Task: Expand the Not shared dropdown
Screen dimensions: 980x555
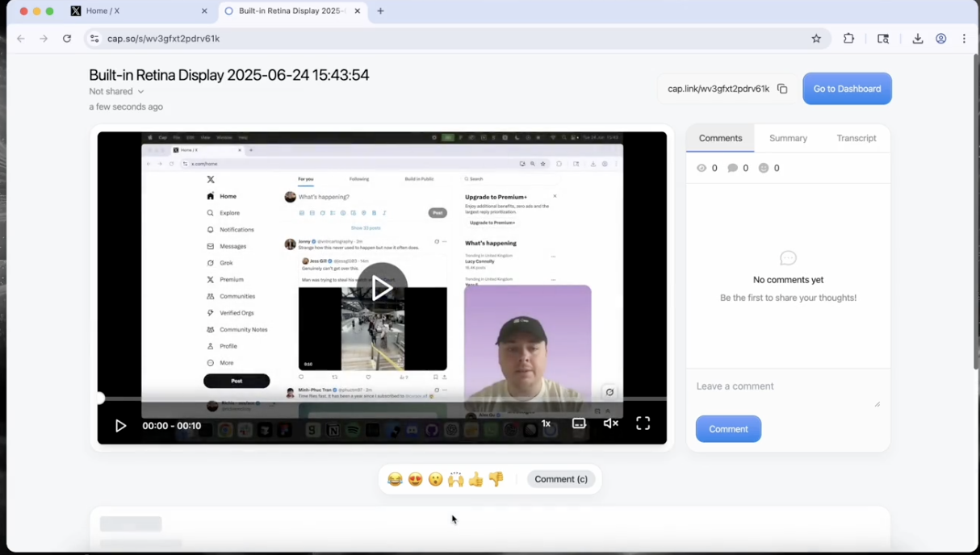Action: pos(117,92)
